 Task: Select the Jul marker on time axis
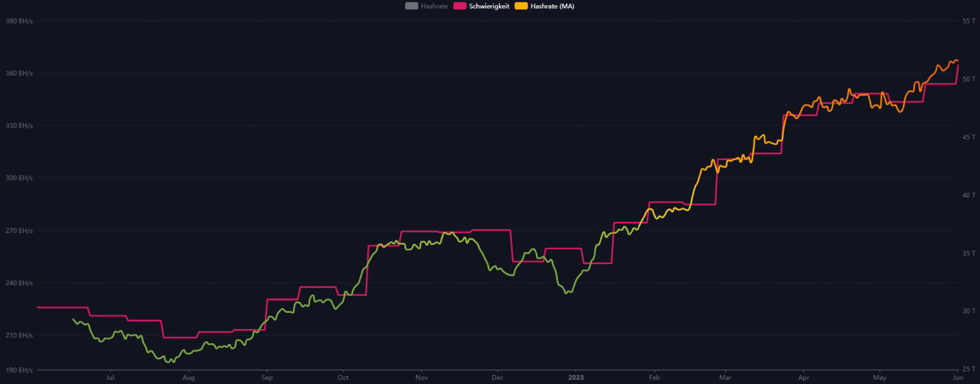(110, 378)
